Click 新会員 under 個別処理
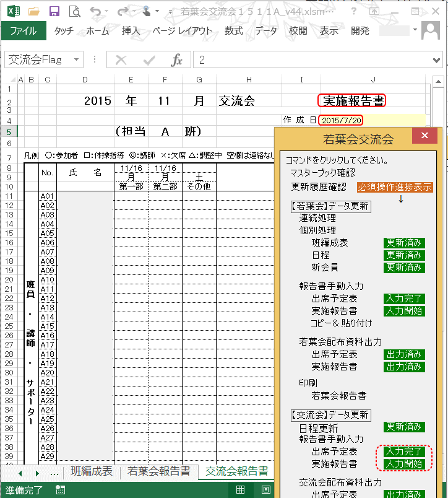This screenshot has width=448, height=498. pyautogui.click(x=325, y=268)
